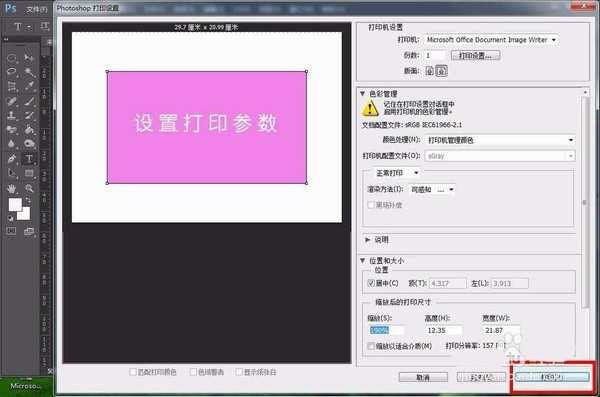Viewport: 600px width, 397px height.
Task: Select the Paint Bucket tool
Action: [29, 129]
